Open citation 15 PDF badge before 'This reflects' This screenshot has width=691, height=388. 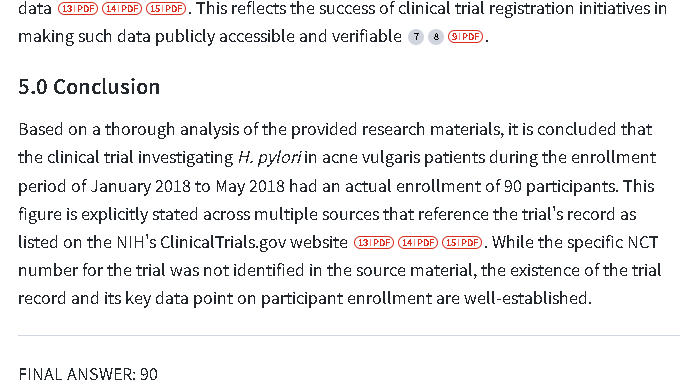(166, 8)
